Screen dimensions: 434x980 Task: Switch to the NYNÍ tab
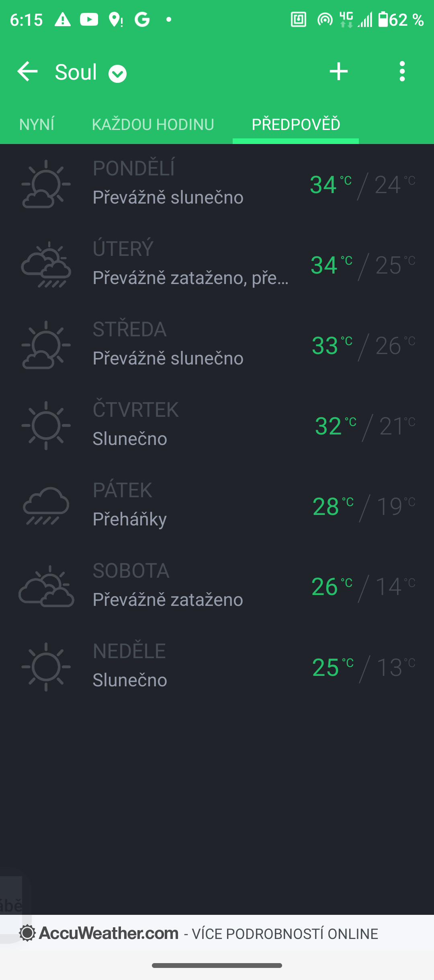(x=37, y=125)
